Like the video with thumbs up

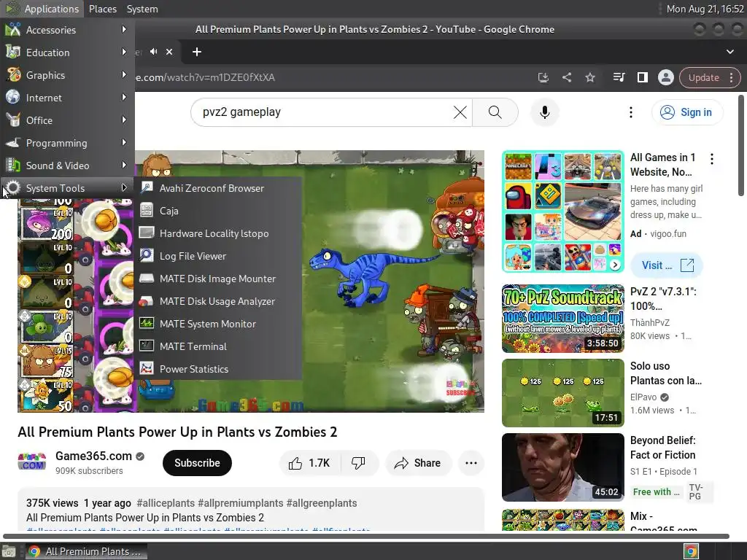[310, 463]
